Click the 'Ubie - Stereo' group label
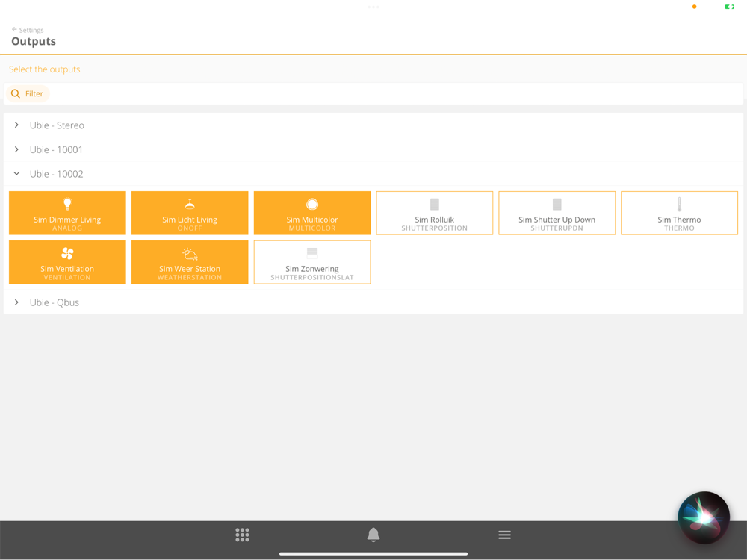The width and height of the screenshot is (747, 560). point(58,125)
